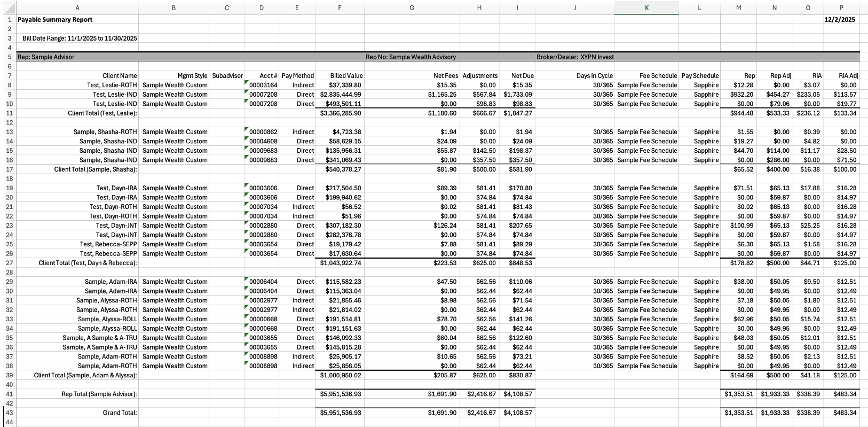
Task: Click billed value $115,582.23
Action: pyautogui.click(x=343, y=282)
